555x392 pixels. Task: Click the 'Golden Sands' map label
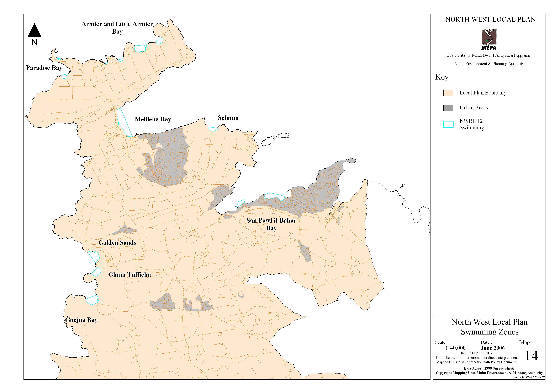point(117,243)
